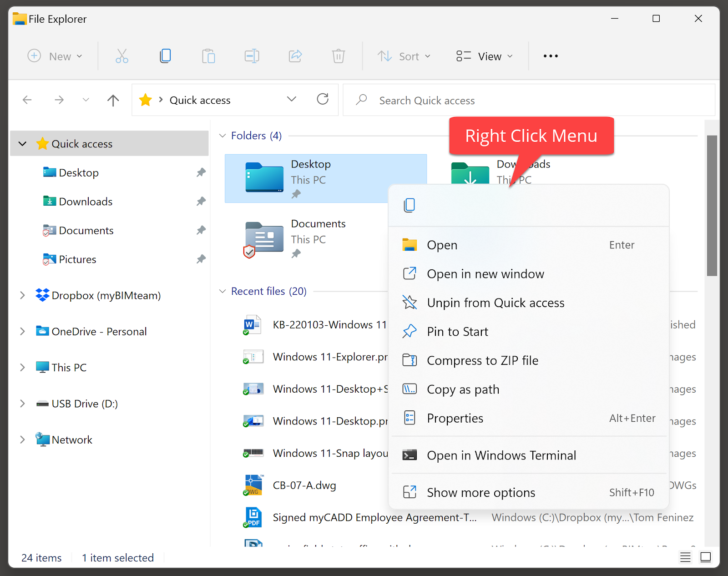Select the KB-220103-Windows 11 file
The image size is (728, 576).
pos(330,325)
